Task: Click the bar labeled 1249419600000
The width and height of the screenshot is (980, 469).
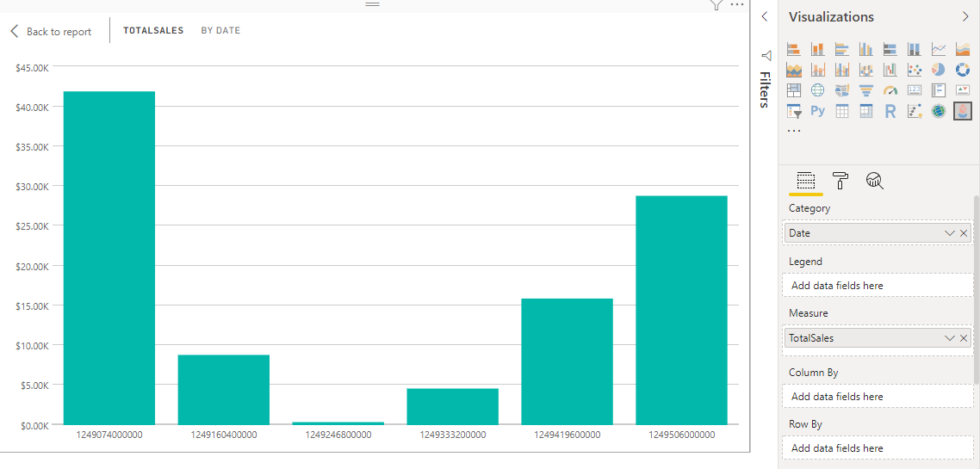Action: click(567, 361)
